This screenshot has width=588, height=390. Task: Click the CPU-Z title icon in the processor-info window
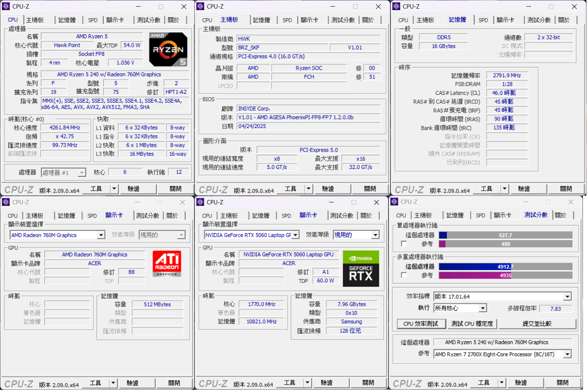point(6,6)
